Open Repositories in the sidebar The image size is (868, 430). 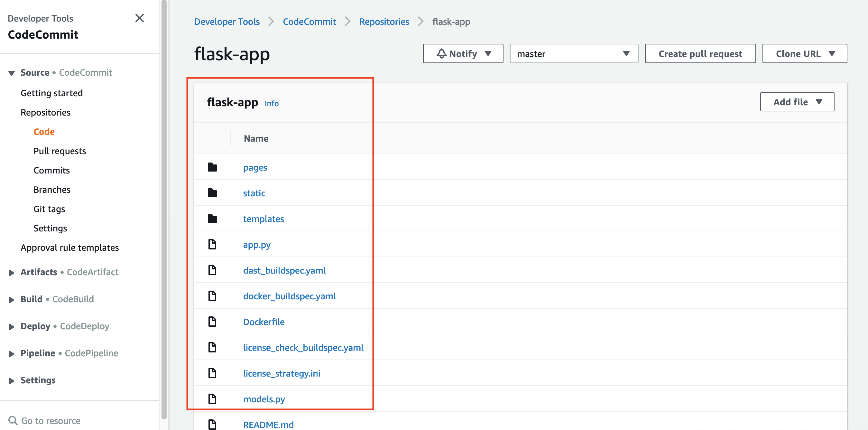(45, 112)
